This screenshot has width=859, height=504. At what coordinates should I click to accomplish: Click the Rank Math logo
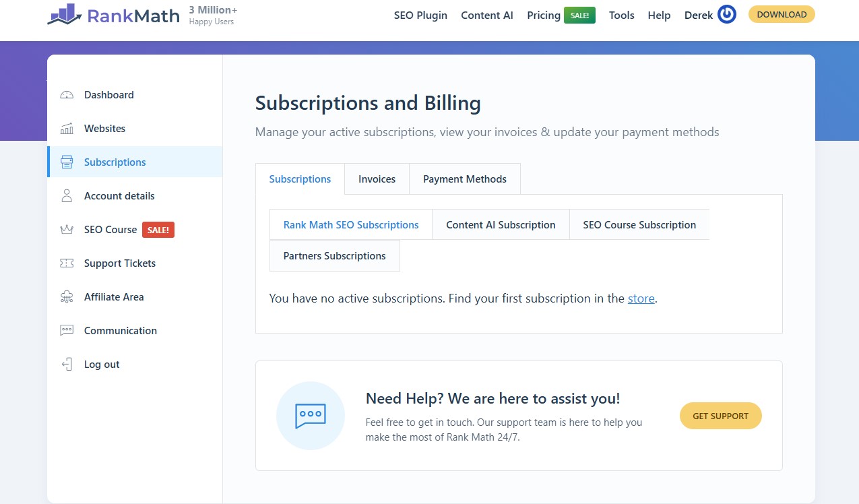click(113, 15)
